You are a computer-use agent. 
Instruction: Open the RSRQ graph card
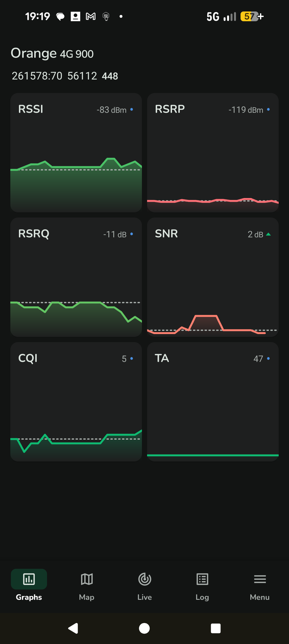point(76,277)
